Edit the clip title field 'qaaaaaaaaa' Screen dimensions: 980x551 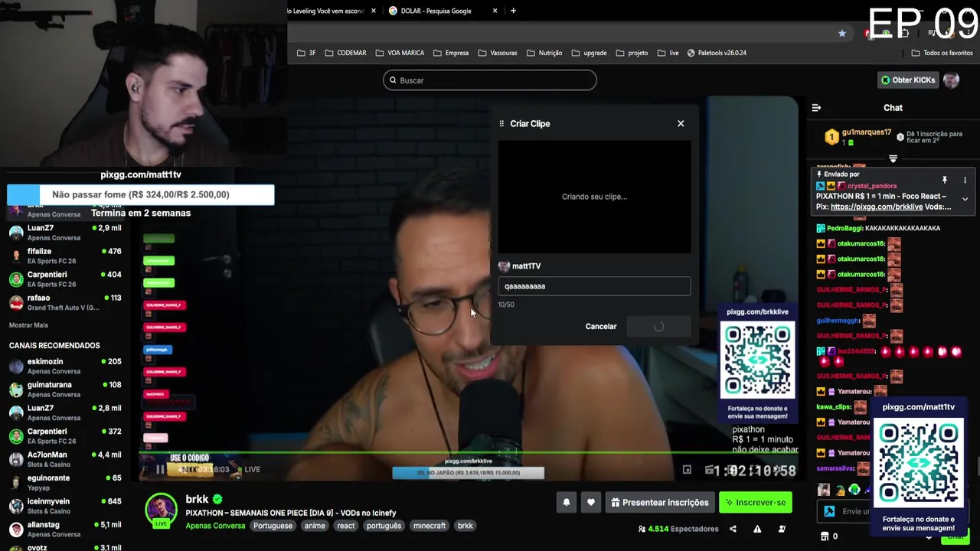594,286
